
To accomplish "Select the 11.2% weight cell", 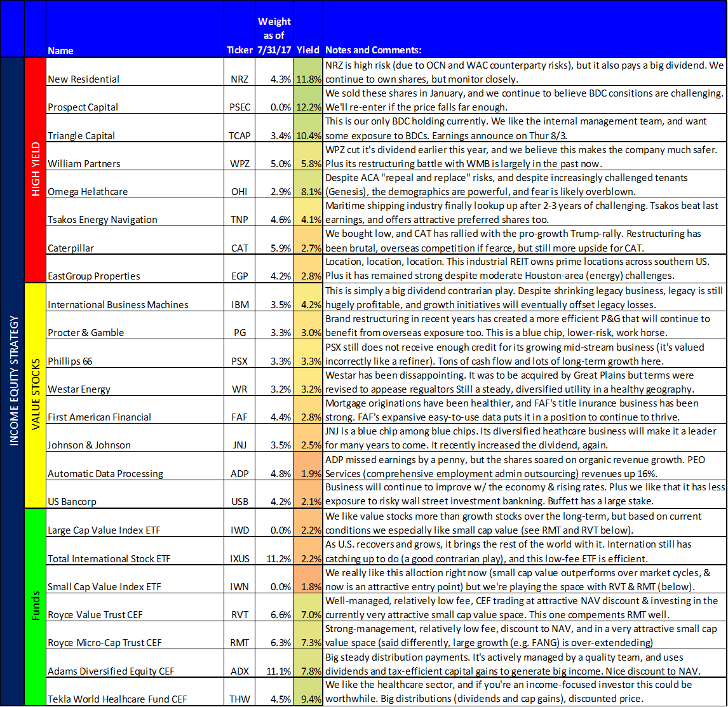I will [x=274, y=551].
